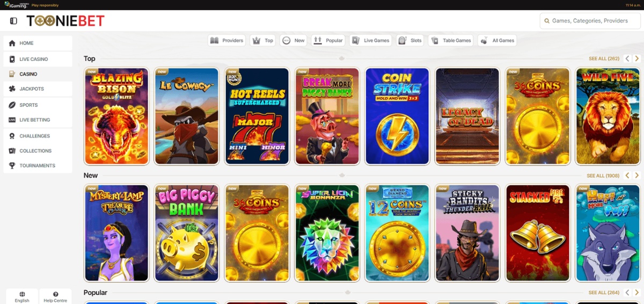The image size is (644, 304).
Task: Open TOURNAMENTS page
Action: tap(38, 166)
